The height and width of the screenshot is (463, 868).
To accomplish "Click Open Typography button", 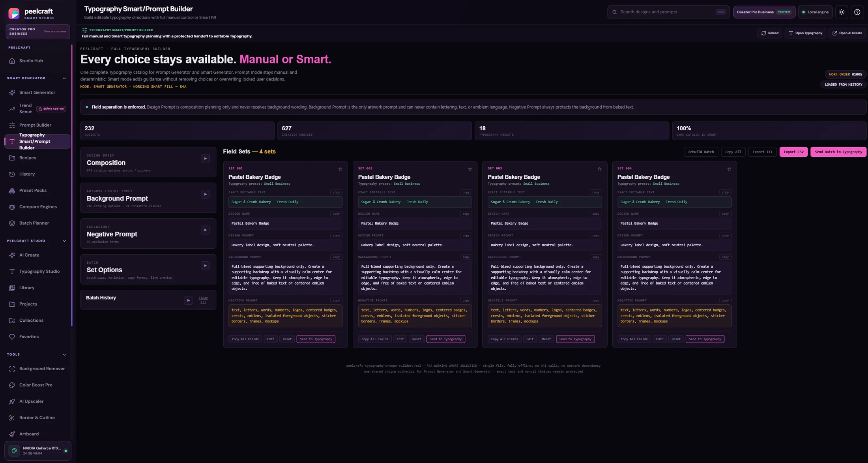I will pos(805,33).
